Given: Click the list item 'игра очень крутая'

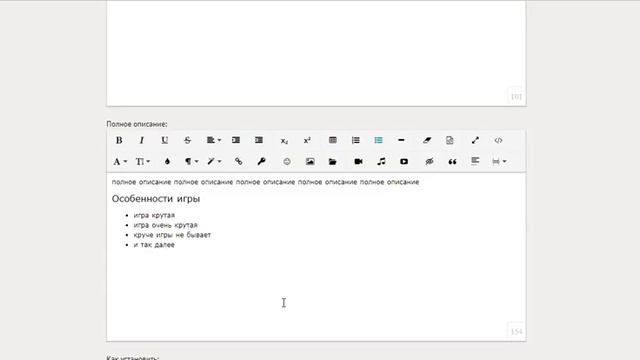Looking at the screenshot, I should (165, 225).
